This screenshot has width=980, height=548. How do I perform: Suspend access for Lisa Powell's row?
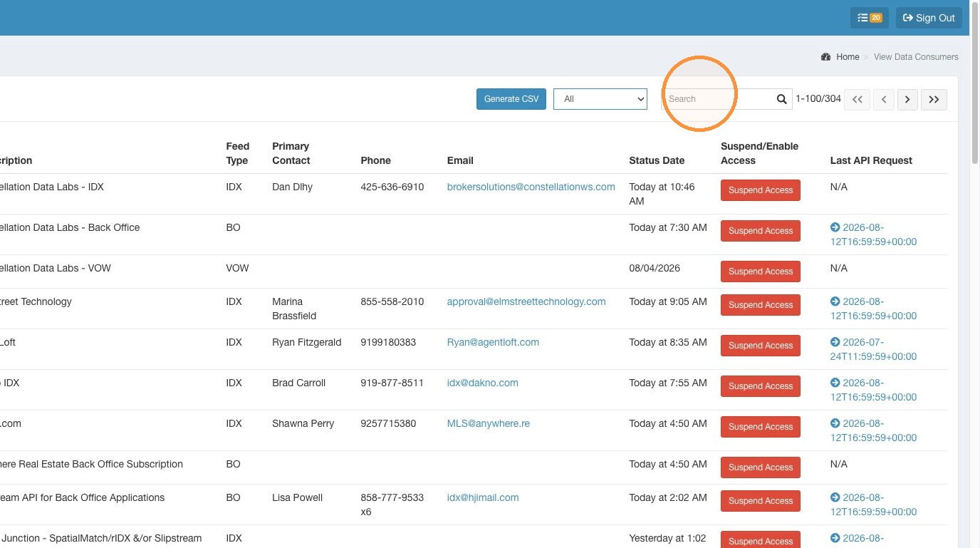[761, 501]
